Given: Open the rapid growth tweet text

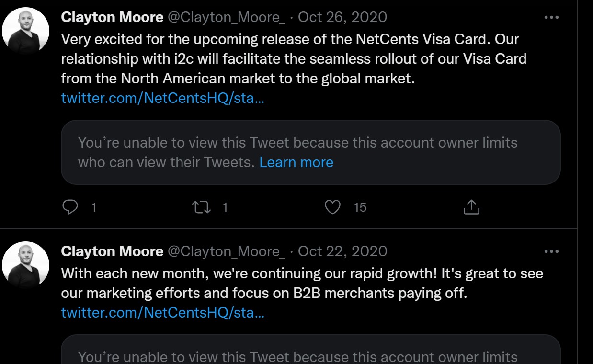Looking at the screenshot, I should 287,283.
